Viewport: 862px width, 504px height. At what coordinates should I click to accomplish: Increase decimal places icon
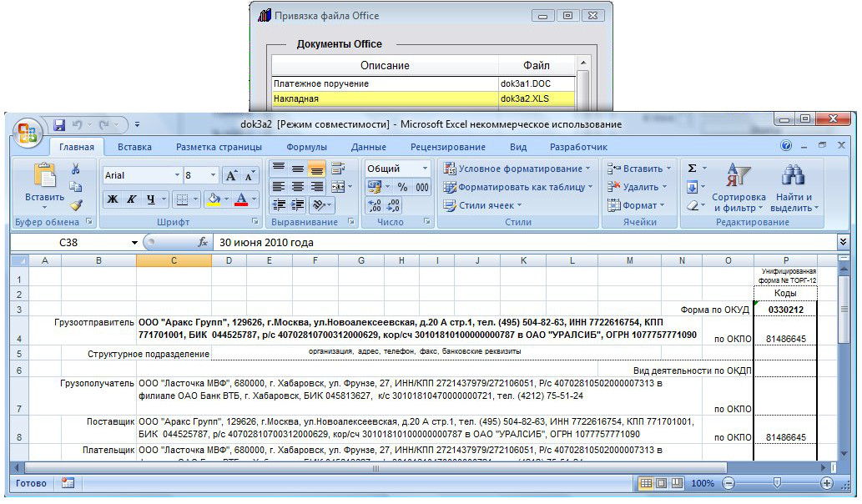pos(375,205)
